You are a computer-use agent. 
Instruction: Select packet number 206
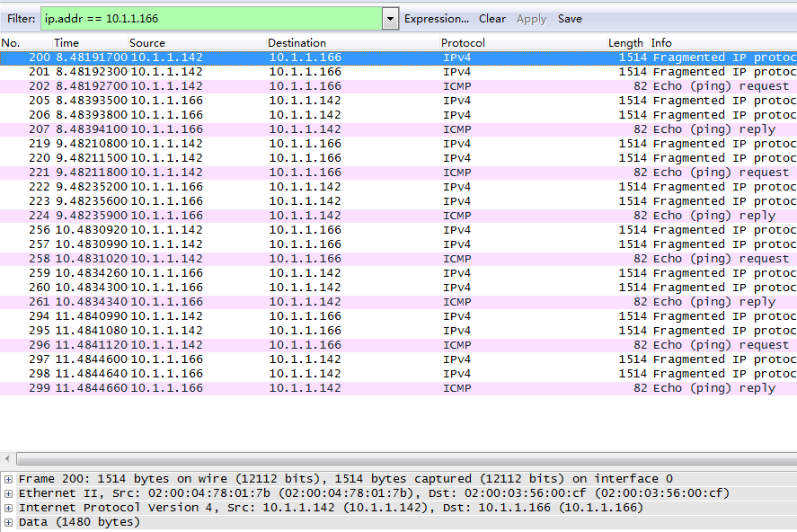(399, 115)
